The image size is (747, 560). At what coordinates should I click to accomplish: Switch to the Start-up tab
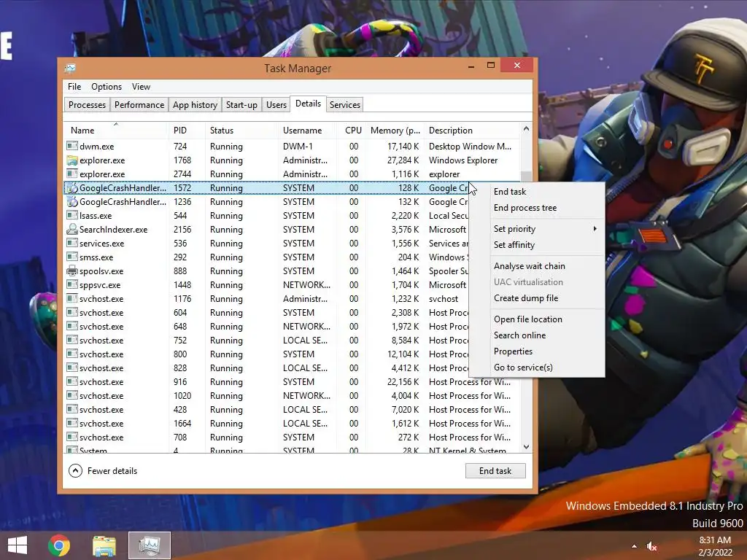[241, 105]
